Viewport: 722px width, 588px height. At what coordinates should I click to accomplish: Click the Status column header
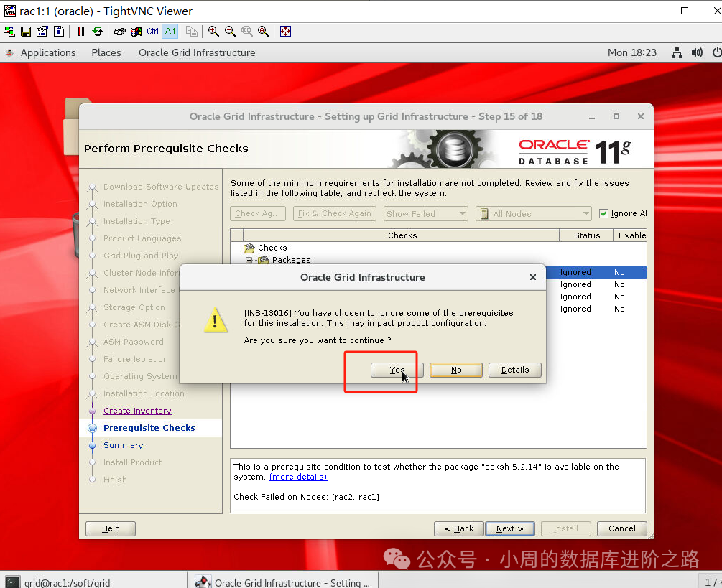(x=587, y=235)
